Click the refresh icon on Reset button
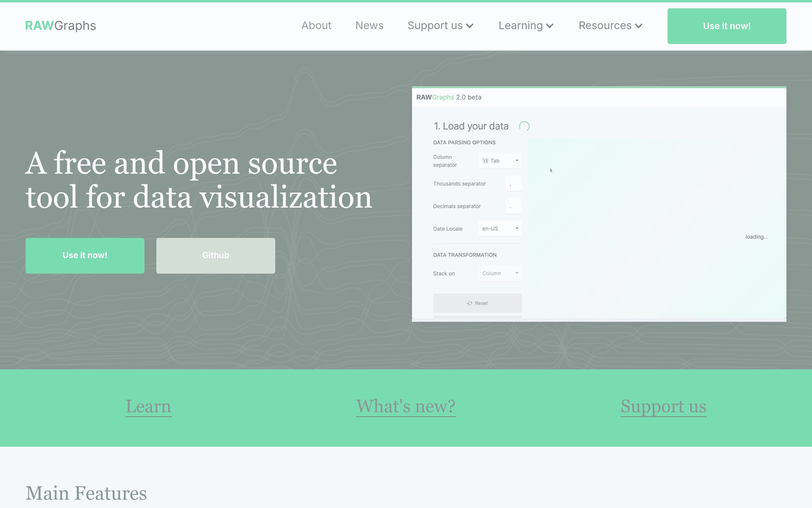 pos(470,303)
